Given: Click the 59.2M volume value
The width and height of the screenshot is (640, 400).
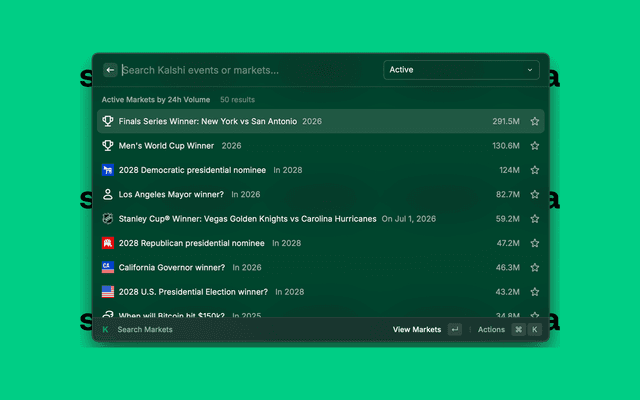Looking at the screenshot, I should 508,219.
